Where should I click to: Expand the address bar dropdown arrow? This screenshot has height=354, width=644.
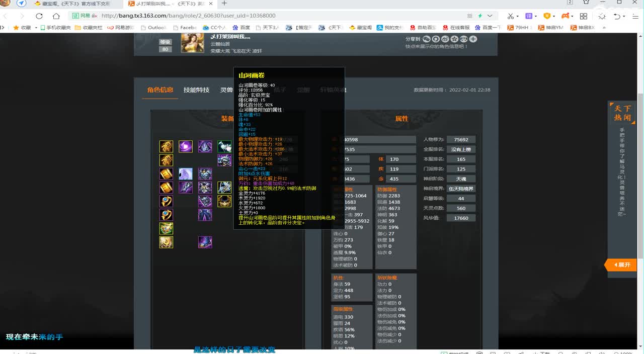489,16
